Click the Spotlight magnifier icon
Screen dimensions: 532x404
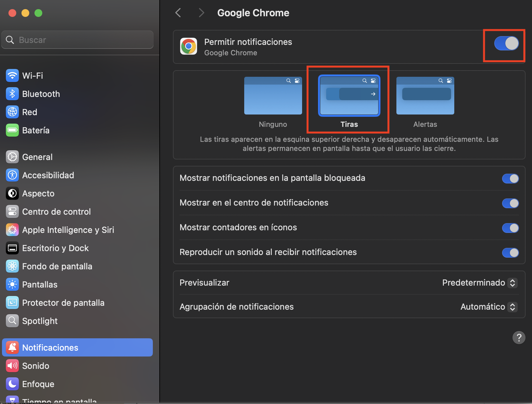(x=12, y=321)
